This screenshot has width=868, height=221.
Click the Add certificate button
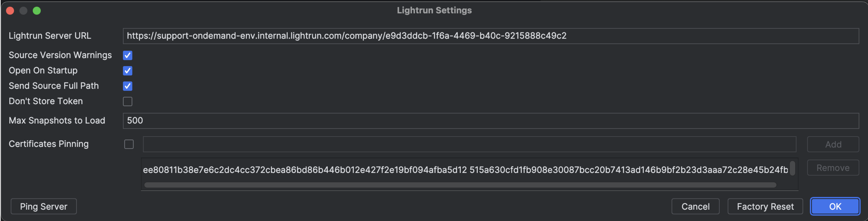click(x=833, y=144)
